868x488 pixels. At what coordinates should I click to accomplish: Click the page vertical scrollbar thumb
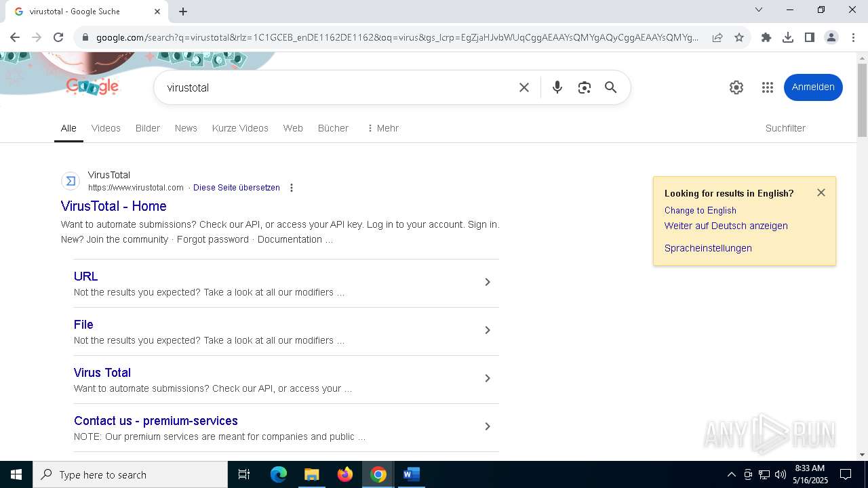(x=862, y=100)
